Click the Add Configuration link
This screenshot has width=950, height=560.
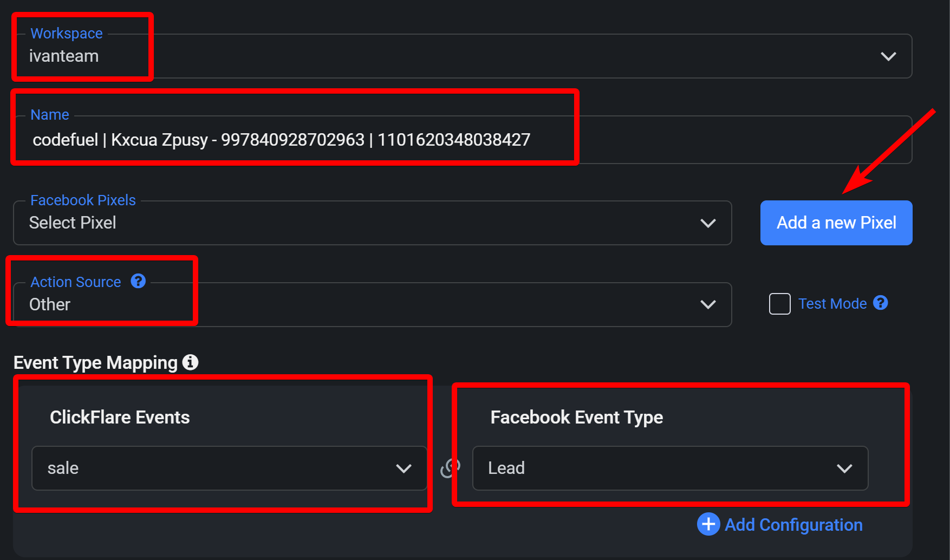pyautogui.click(x=793, y=525)
